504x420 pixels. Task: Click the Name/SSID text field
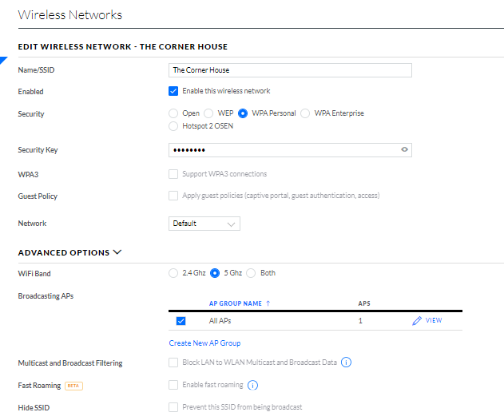click(x=290, y=70)
